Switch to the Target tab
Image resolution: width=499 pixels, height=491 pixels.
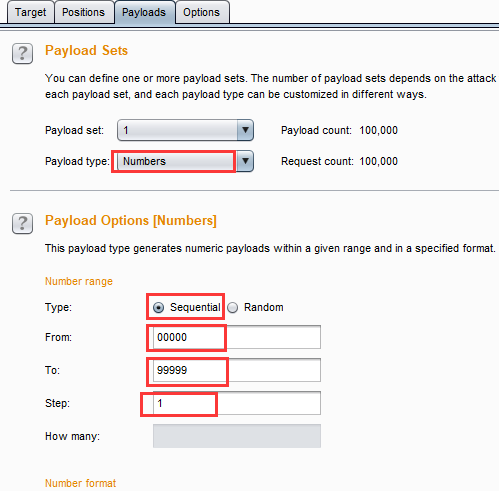[31, 12]
